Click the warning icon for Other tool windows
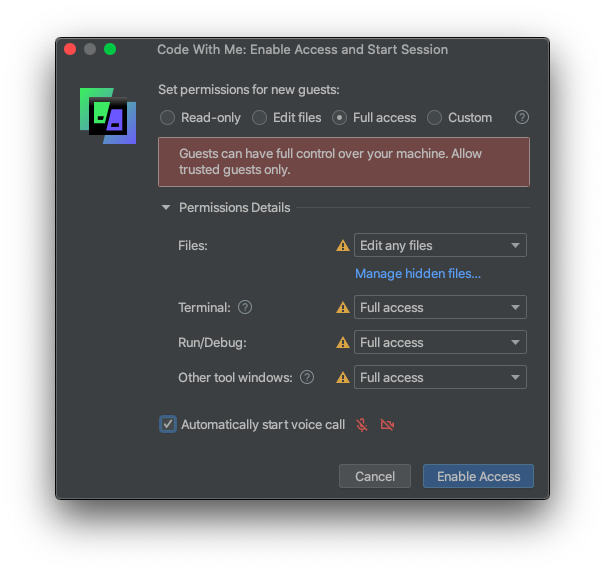 point(343,378)
